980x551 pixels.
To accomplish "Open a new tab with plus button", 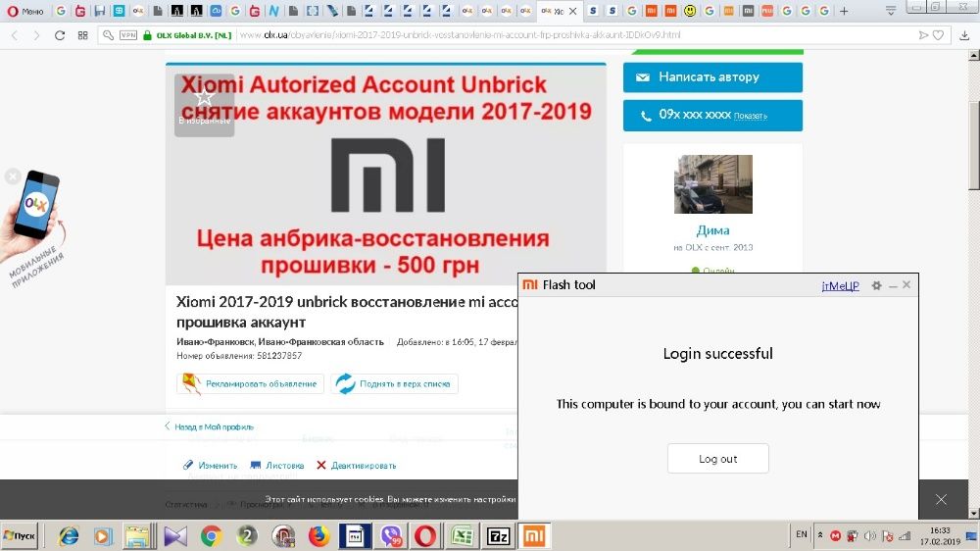I will pyautogui.click(x=844, y=11).
